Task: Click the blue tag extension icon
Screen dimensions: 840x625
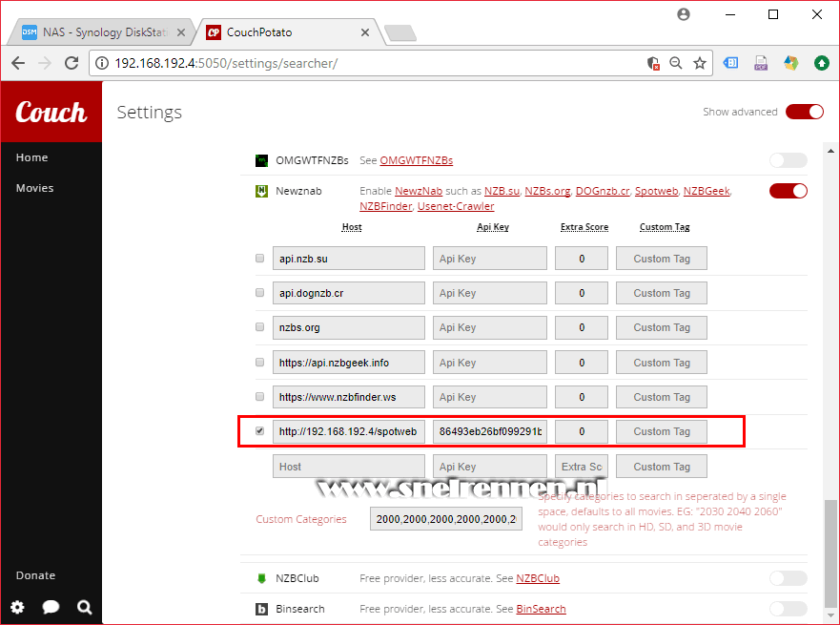Action: click(x=730, y=63)
